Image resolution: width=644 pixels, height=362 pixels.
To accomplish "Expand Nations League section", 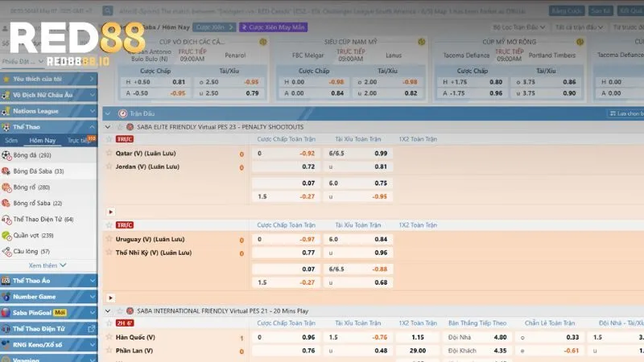I will point(49,111).
